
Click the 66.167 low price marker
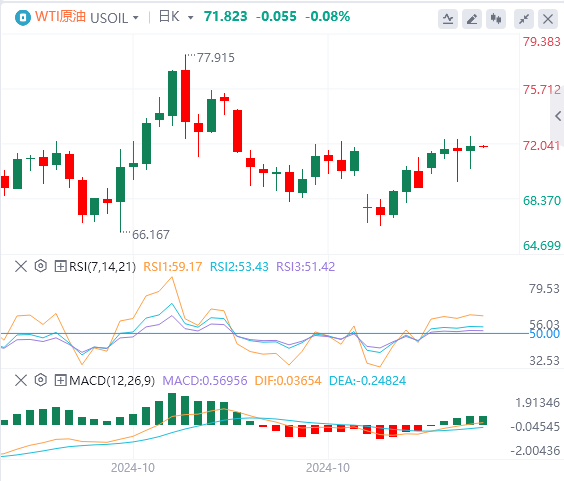(151, 235)
